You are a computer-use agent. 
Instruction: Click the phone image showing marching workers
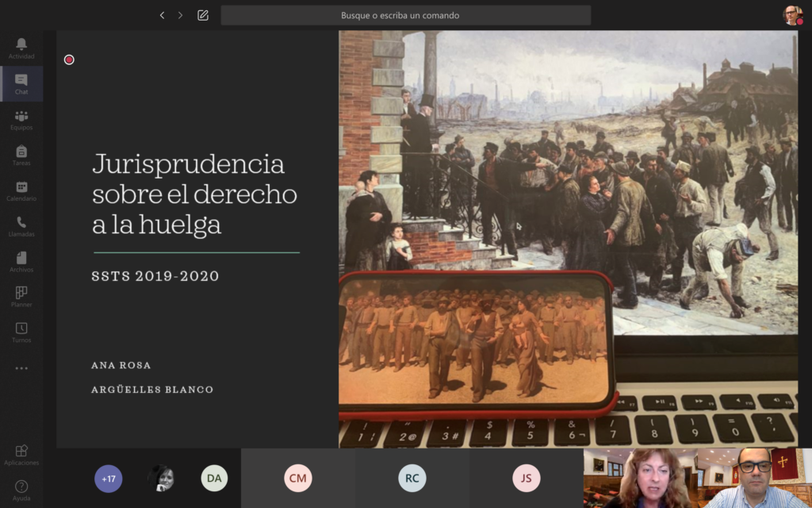click(477, 343)
